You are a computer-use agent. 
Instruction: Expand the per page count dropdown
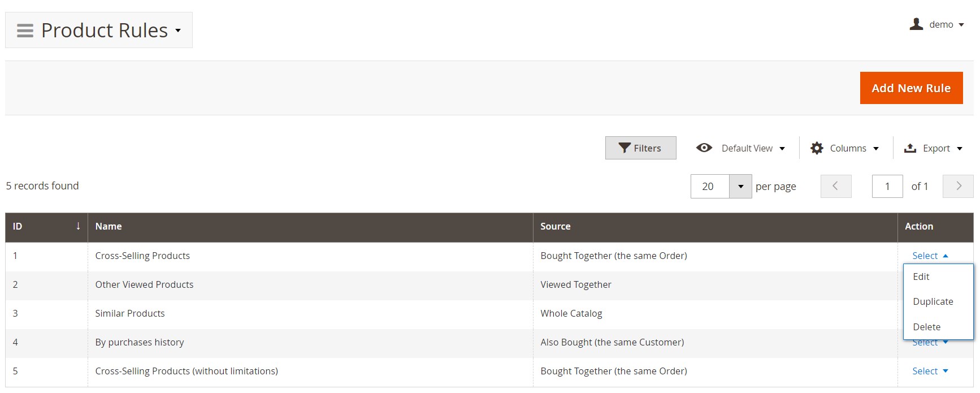[740, 186]
